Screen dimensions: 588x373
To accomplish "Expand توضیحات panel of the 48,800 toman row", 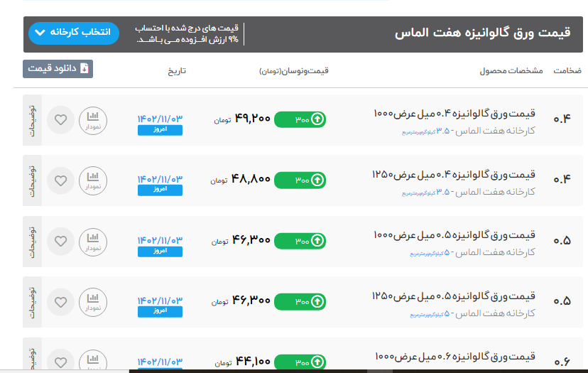I will (x=32, y=180).
